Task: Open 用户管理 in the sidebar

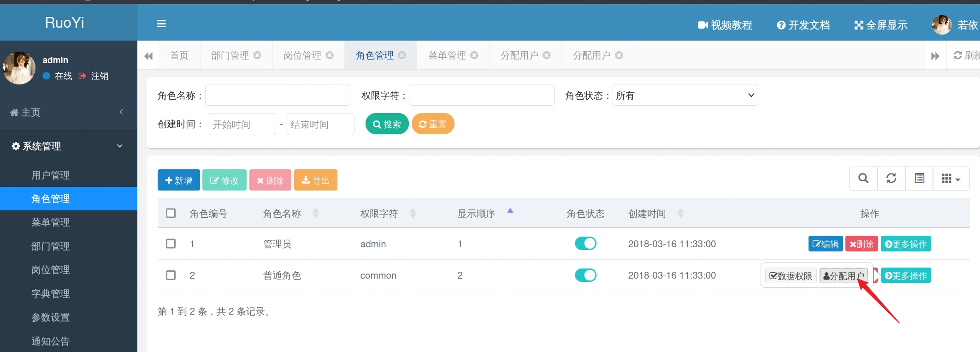Action: pyautogui.click(x=51, y=175)
